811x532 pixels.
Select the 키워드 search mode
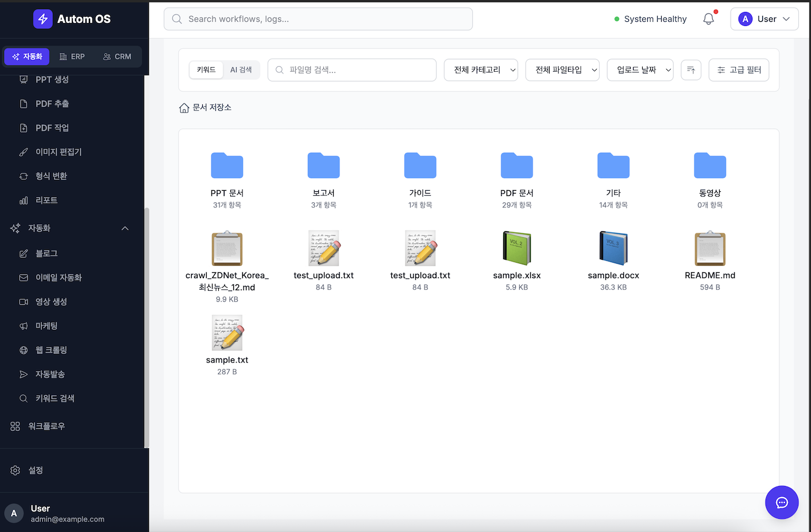(x=206, y=70)
